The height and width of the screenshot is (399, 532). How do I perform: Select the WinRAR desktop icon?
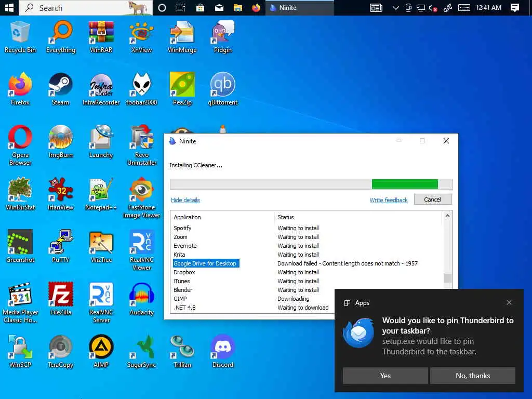[101, 37]
